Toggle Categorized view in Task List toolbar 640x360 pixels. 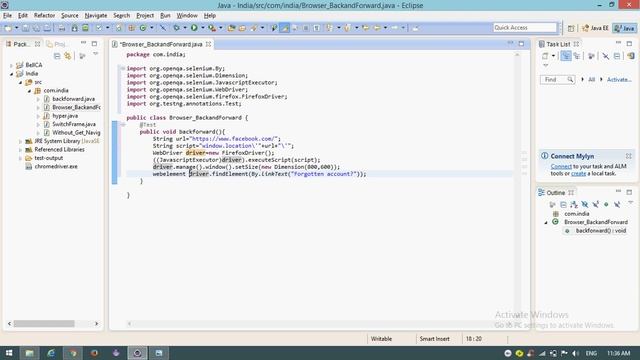point(566,56)
